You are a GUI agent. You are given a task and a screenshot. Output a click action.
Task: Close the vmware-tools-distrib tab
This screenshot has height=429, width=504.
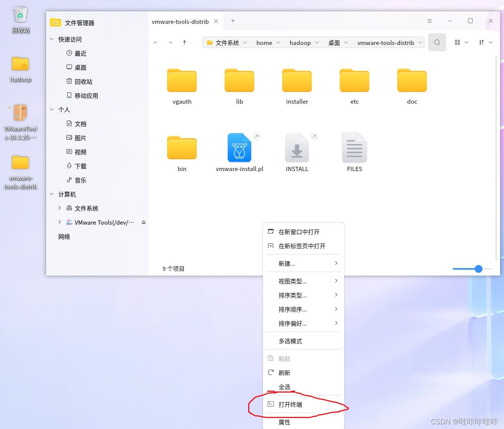216,21
